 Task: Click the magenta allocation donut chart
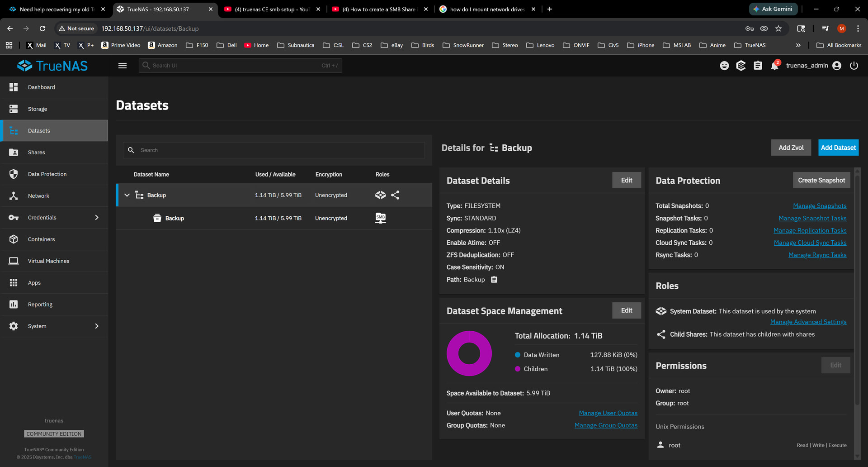click(x=469, y=353)
